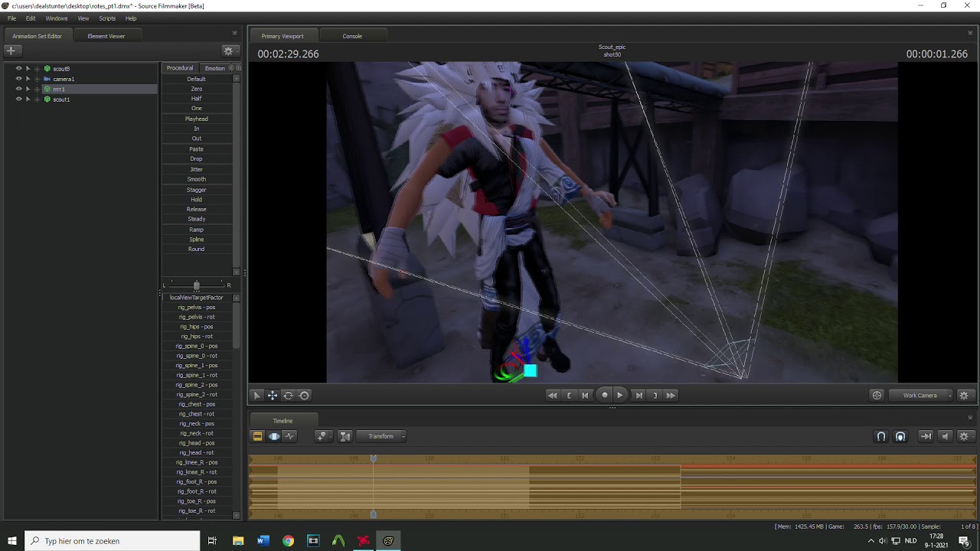Viewport: 980px width, 551px height.
Task: Rewind playback in viewport controls
Action: [x=552, y=396]
